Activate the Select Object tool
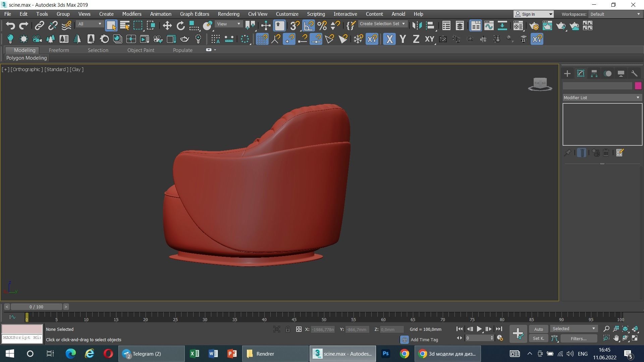644x362 pixels. 111,25
